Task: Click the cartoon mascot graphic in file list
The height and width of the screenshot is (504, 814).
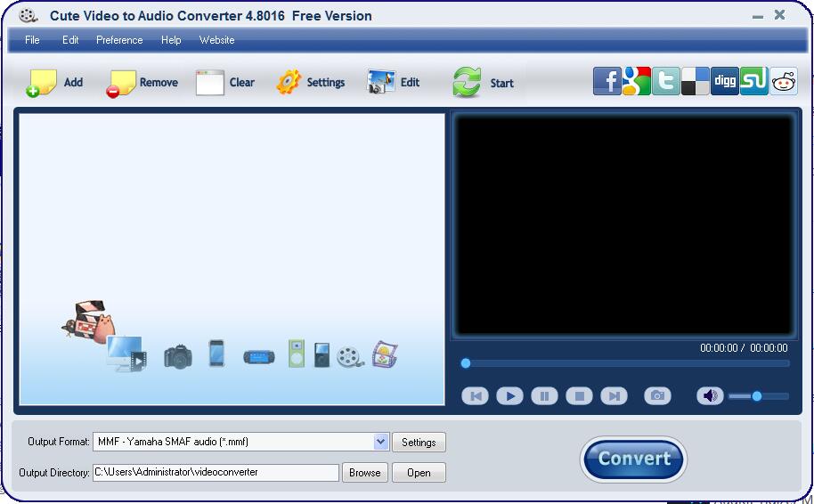Action: [89, 321]
